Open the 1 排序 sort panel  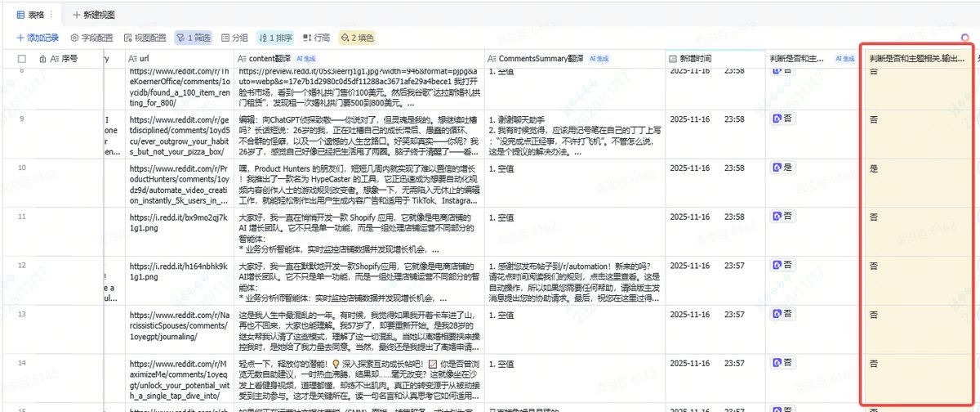pyautogui.click(x=275, y=38)
